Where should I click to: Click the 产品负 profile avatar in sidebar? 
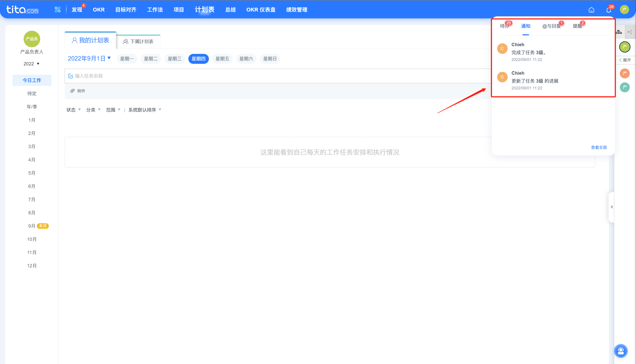point(32,39)
